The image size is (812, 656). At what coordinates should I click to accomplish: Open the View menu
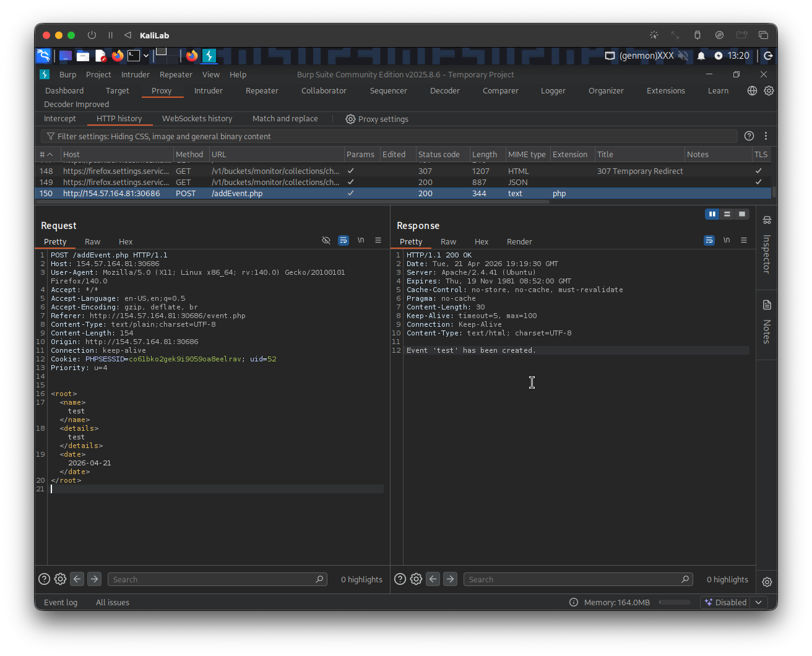(211, 75)
